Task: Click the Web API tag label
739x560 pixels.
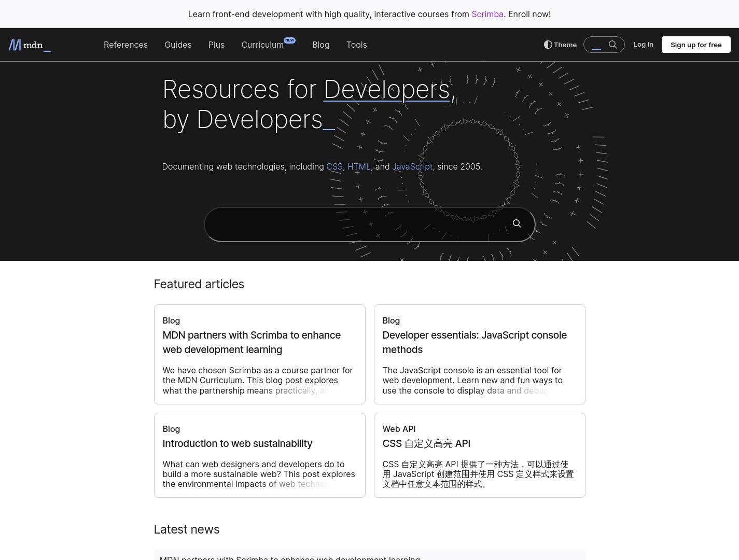Action: 399,429
